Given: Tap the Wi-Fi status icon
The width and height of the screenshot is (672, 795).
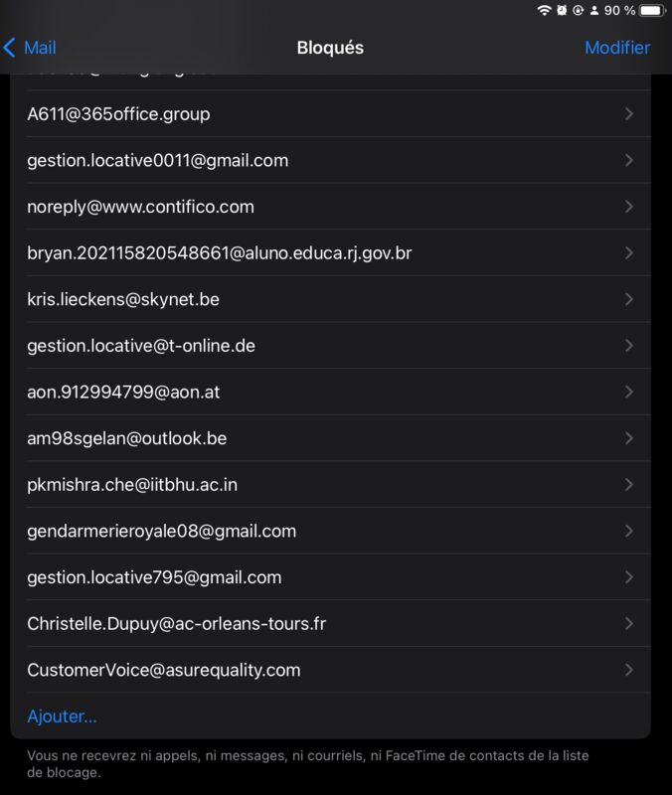Looking at the screenshot, I should (544, 10).
